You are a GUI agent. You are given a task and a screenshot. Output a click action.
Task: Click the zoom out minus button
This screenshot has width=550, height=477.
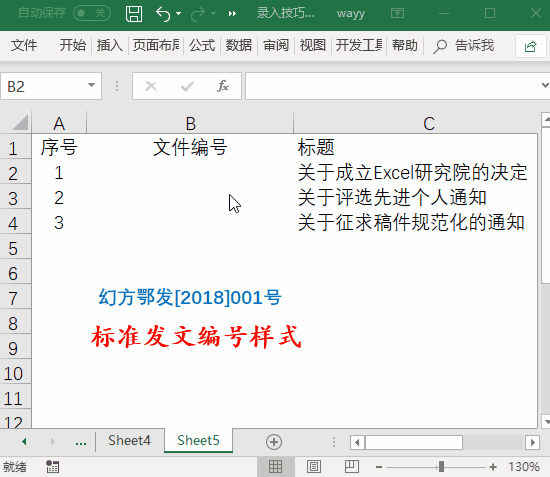pos(379,467)
